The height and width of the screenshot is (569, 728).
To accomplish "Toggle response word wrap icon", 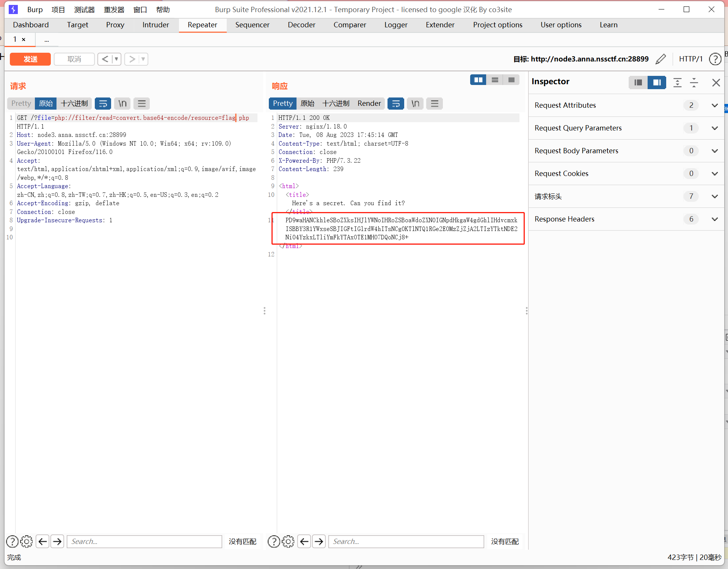I will tap(396, 104).
